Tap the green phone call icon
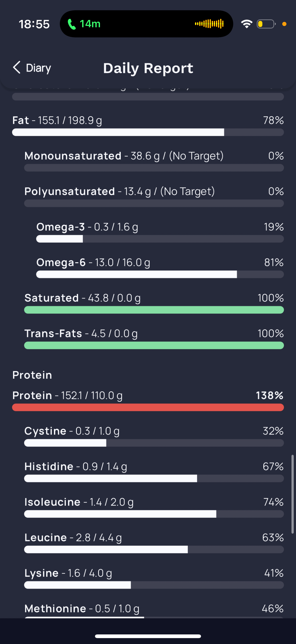Image resolution: width=296 pixels, height=644 pixels. click(x=72, y=24)
